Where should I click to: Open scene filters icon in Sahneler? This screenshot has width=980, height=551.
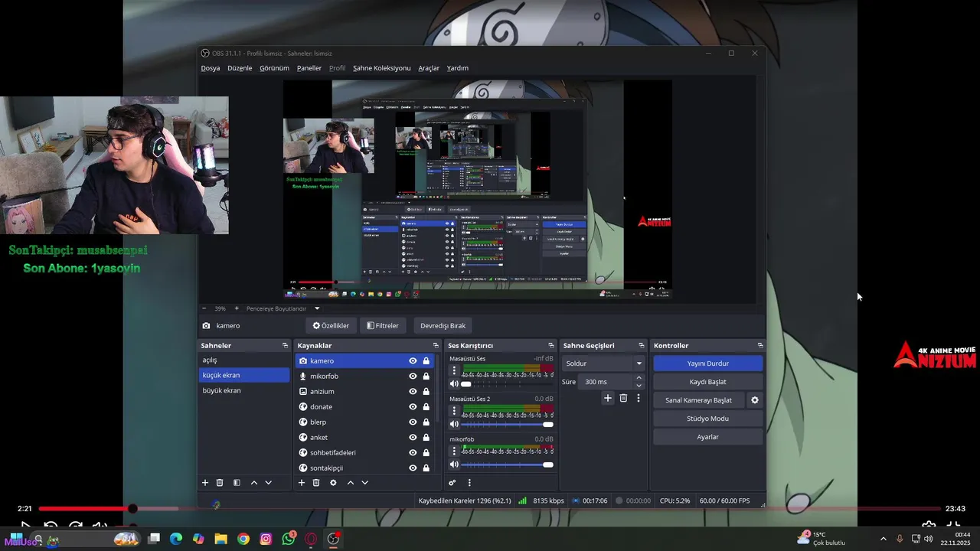(x=237, y=483)
